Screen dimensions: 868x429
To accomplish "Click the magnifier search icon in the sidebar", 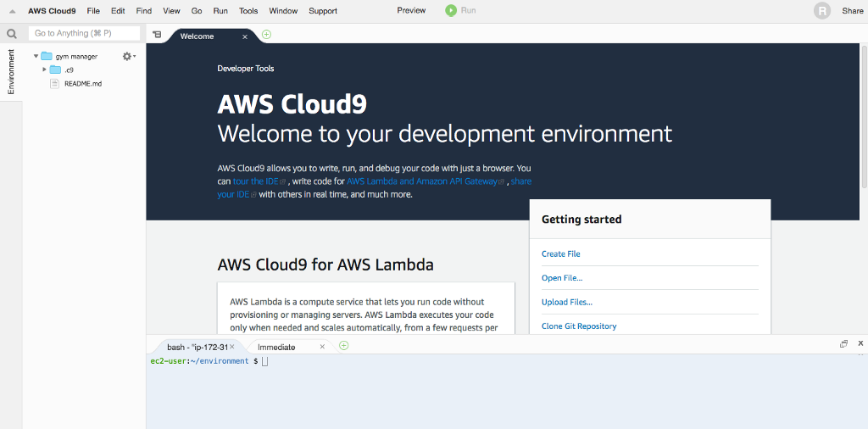I will 12,34.
